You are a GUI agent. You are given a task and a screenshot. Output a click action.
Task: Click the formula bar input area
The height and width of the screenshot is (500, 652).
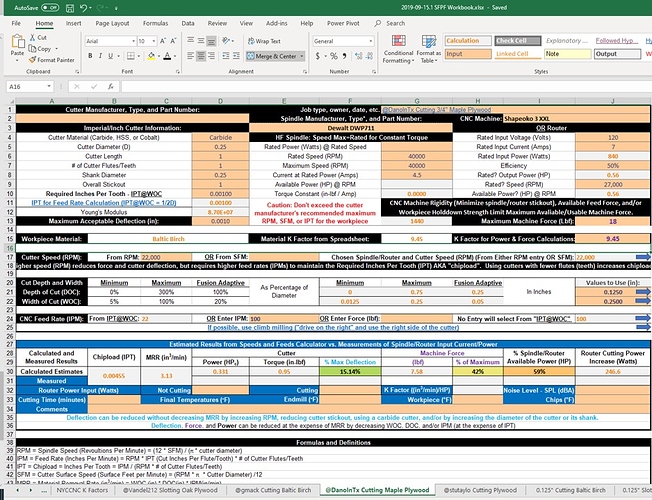[386, 87]
